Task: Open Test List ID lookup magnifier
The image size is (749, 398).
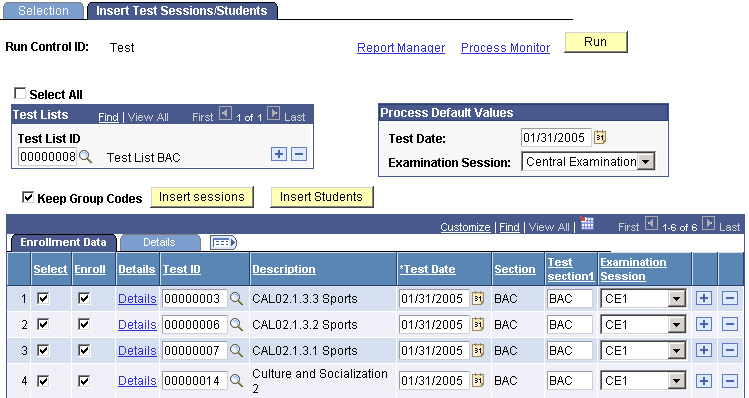Action: coord(86,157)
